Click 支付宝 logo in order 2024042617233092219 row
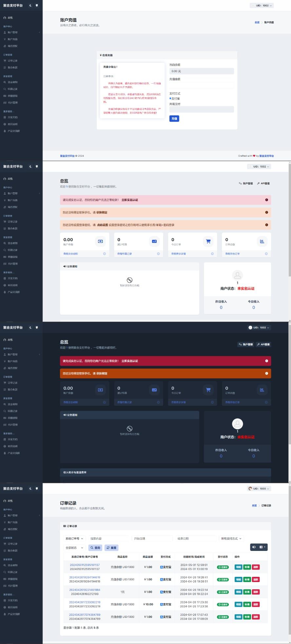Image resolution: width=291 pixels, height=644 pixels. (161, 604)
